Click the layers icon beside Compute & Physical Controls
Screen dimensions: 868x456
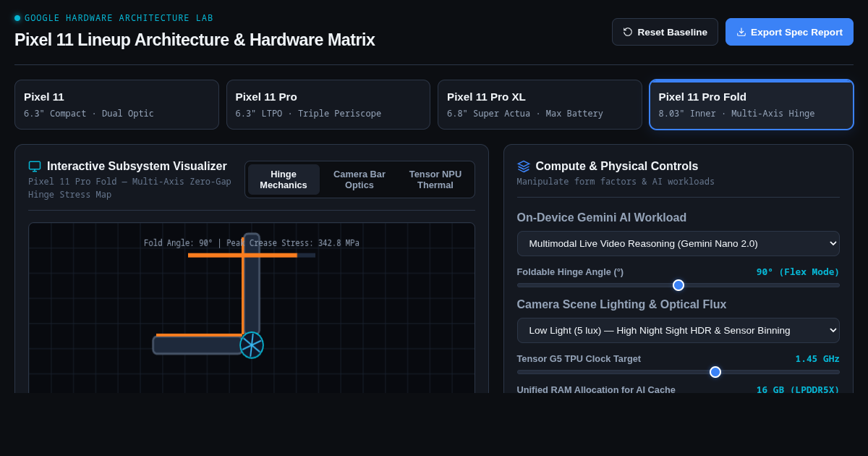(524, 166)
